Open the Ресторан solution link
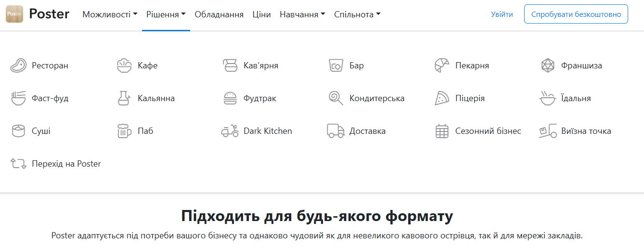644x248 pixels. (x=50, y=65)
